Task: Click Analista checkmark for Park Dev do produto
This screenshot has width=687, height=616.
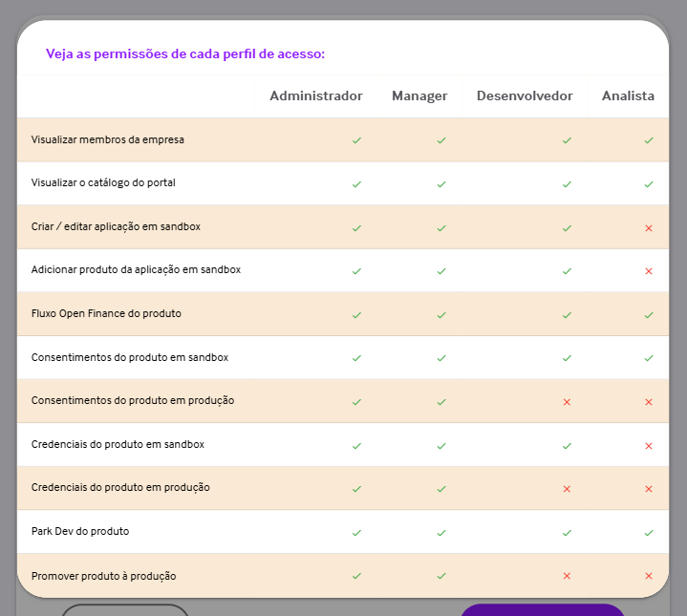Action: tap(649, 533)
